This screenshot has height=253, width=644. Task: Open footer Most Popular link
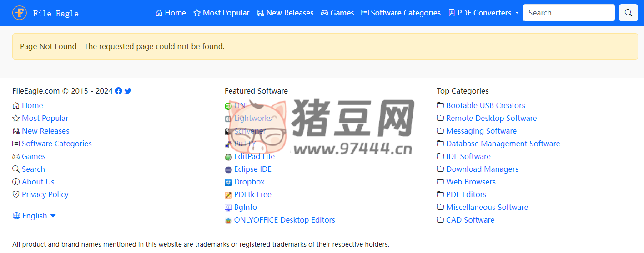pos(45,118)
